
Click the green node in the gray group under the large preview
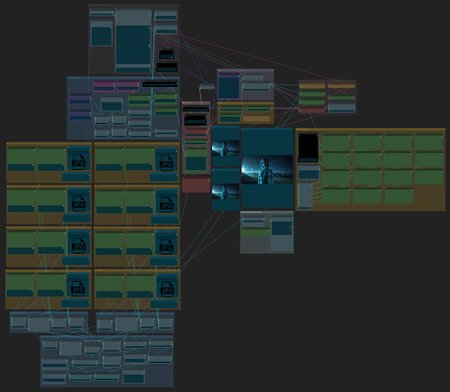click(256, 232)
